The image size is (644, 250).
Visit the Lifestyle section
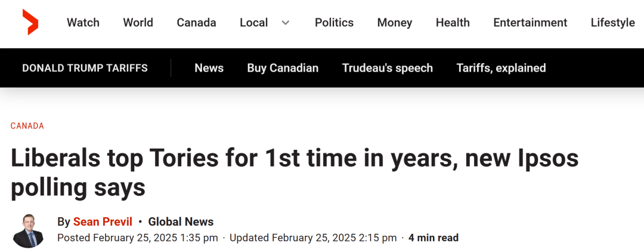point(613,23)
